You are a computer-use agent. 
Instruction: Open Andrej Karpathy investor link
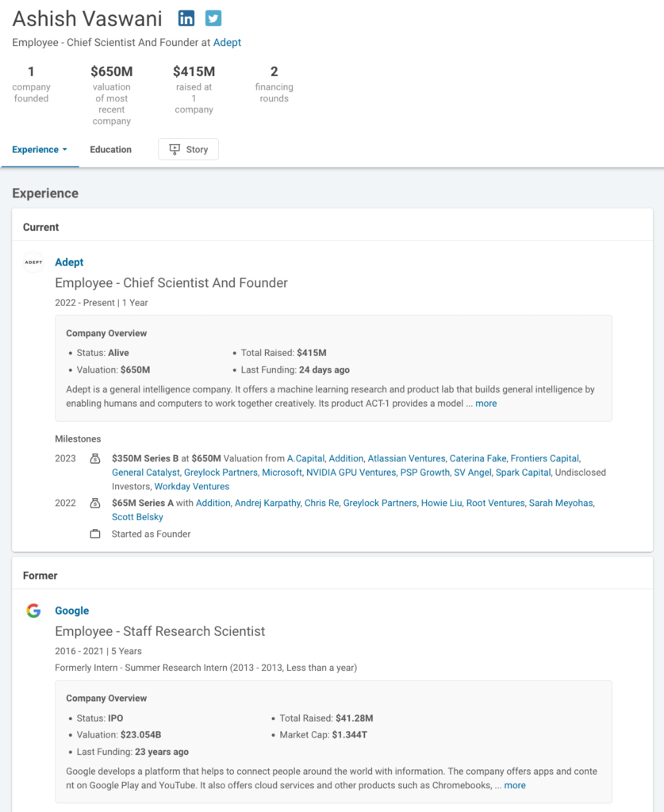pyautogui.click(x=267, y=503)
